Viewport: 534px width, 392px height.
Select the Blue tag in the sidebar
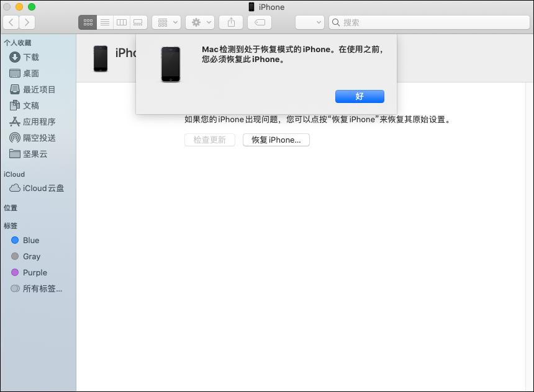[x=31, y=240]
